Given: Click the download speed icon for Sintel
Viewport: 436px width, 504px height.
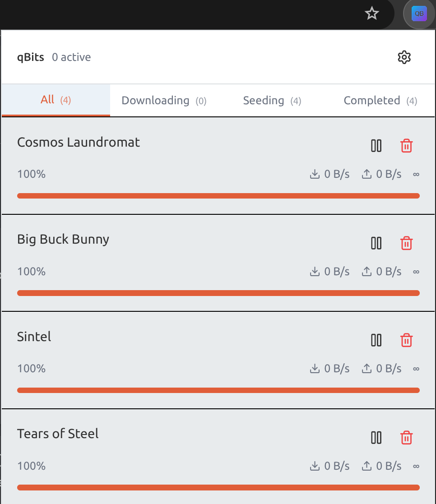Looking at the screenshot, I should tap(314, 368).
